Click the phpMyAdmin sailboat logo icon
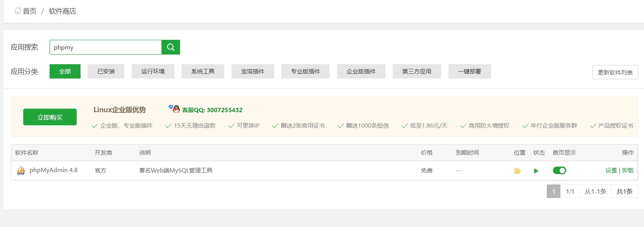644x227 pixels. tap(21, 170)
